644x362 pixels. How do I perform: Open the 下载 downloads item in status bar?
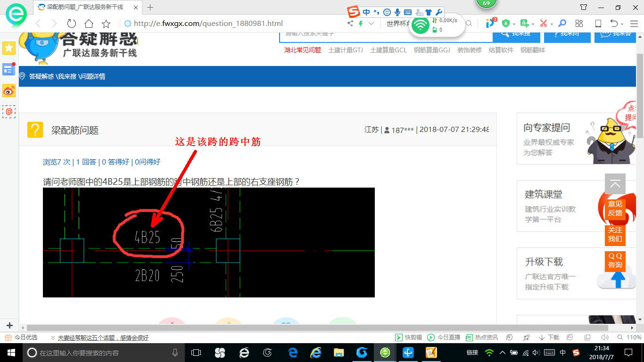coord(549,337)
